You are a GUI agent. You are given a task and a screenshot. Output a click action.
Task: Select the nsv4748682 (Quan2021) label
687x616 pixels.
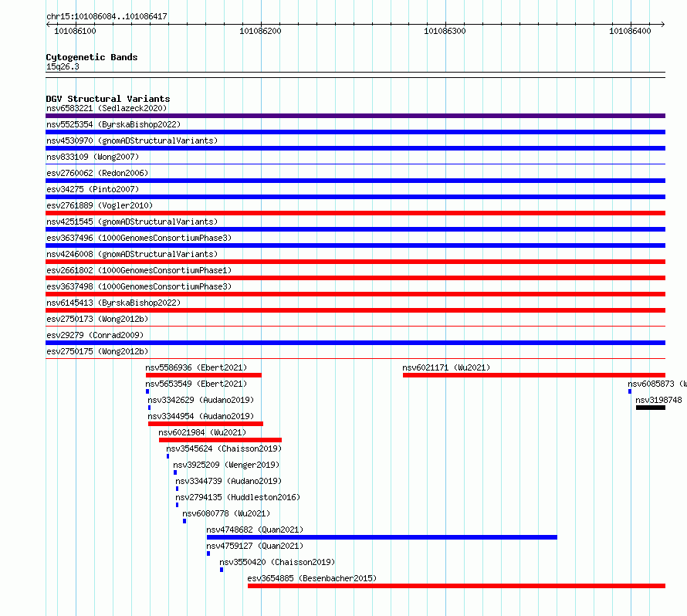(255, 530)
